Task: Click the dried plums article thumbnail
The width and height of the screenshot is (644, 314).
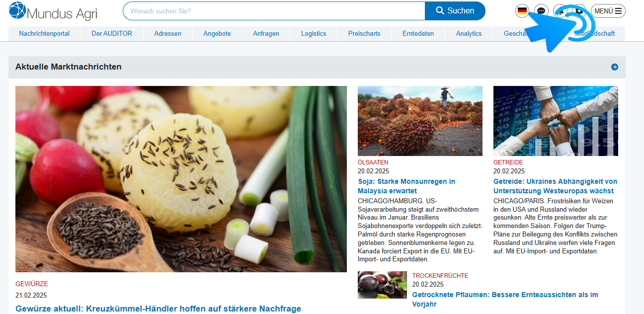Action: (382, 285)
